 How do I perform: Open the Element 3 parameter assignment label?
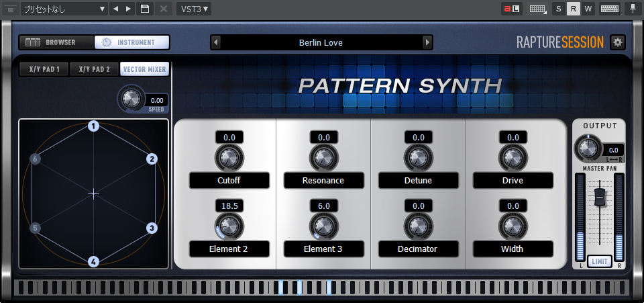tap(323, 249)
